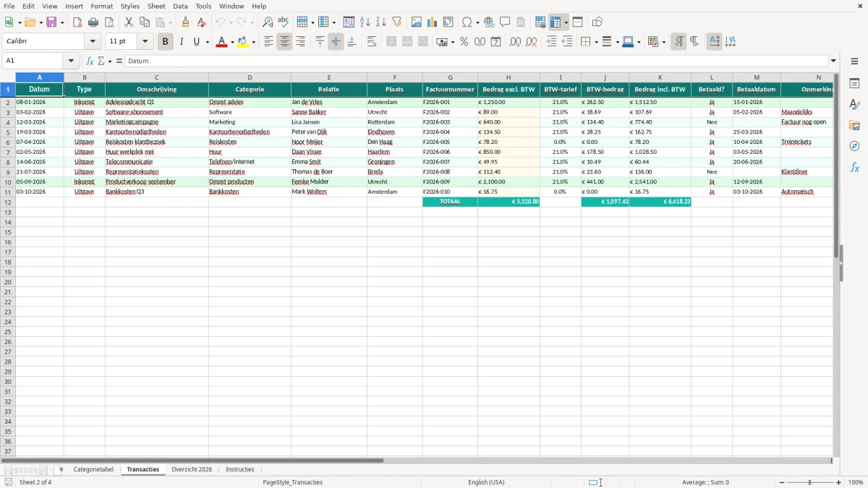
Task: Insert a pivot table icon
Action: pyautogui.click(x=448, y=22)
